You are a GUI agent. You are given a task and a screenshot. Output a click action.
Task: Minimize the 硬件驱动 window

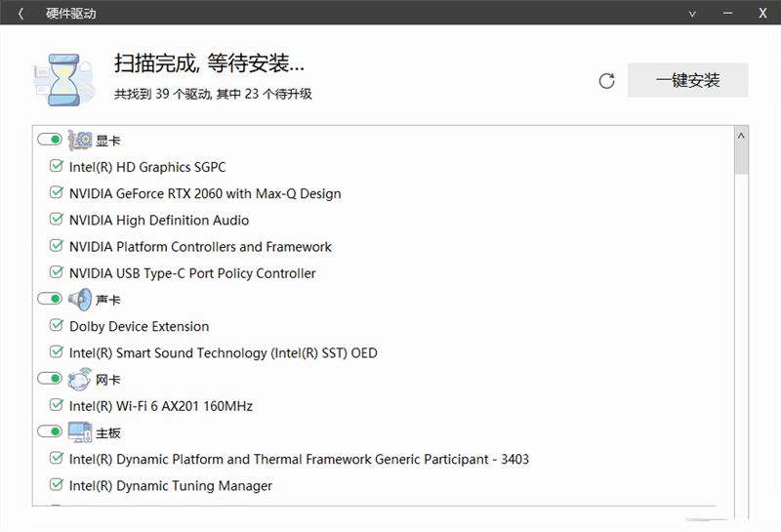[727, 14]
